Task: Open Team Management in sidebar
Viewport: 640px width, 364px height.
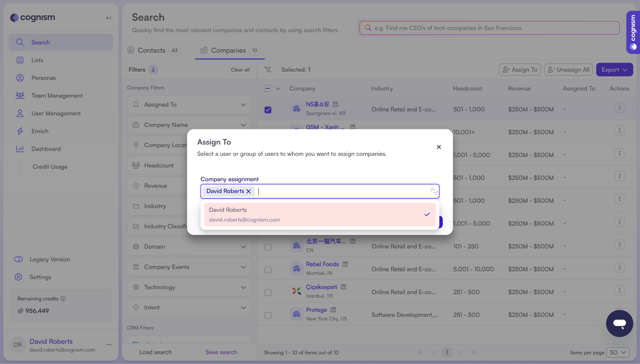Action: 57,96
